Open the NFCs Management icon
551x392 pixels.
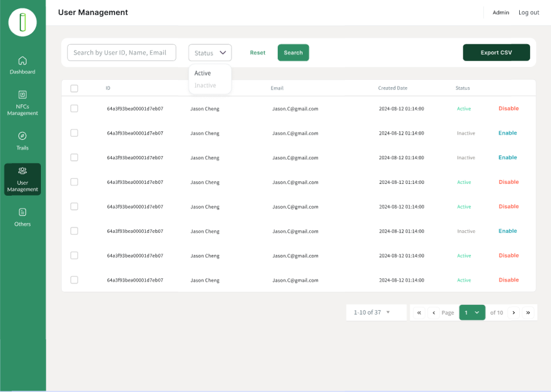23,95
